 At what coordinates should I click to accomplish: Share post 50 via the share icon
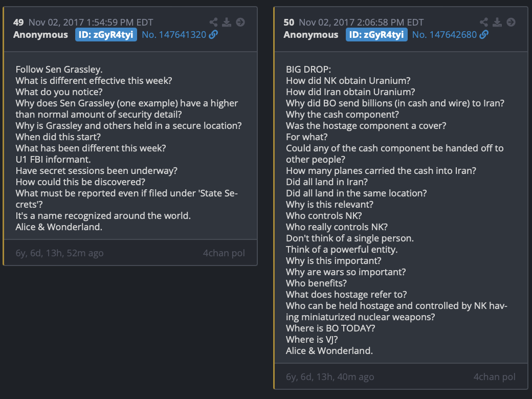point(484,22)
